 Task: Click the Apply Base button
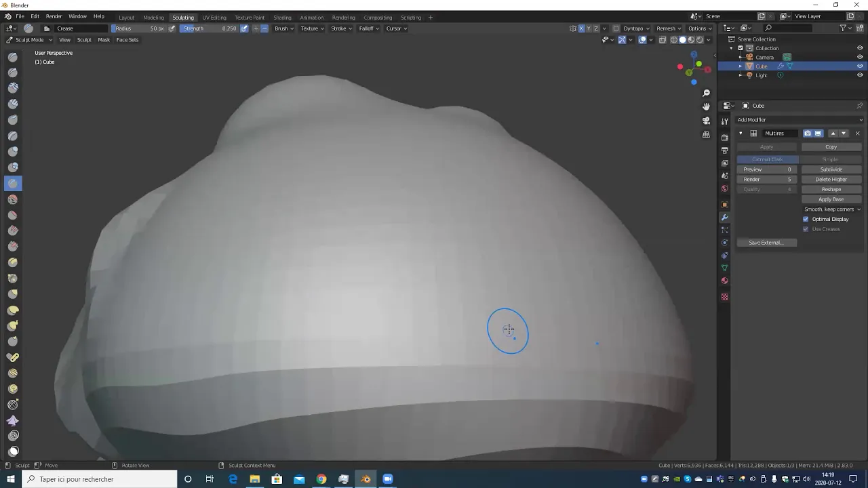click(x=831, y=199)
